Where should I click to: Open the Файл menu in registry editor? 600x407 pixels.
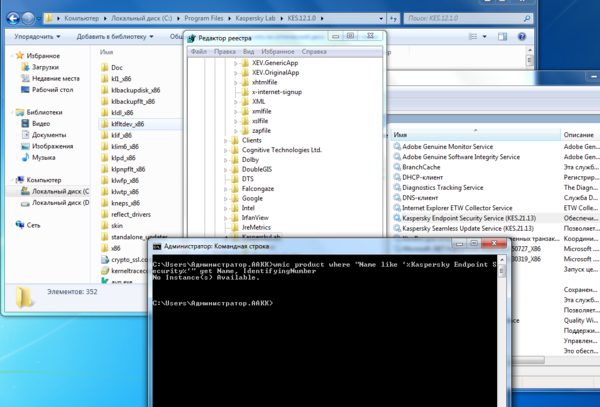click(198, 50)
